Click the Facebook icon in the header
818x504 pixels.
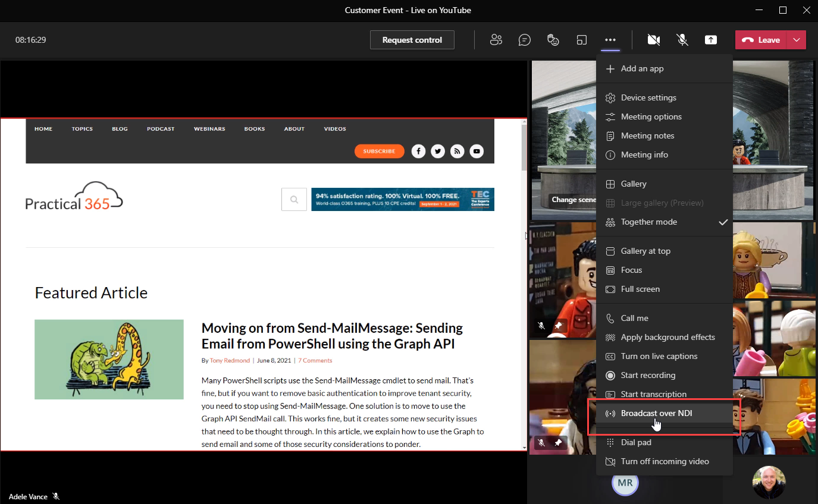click(418, 151)
